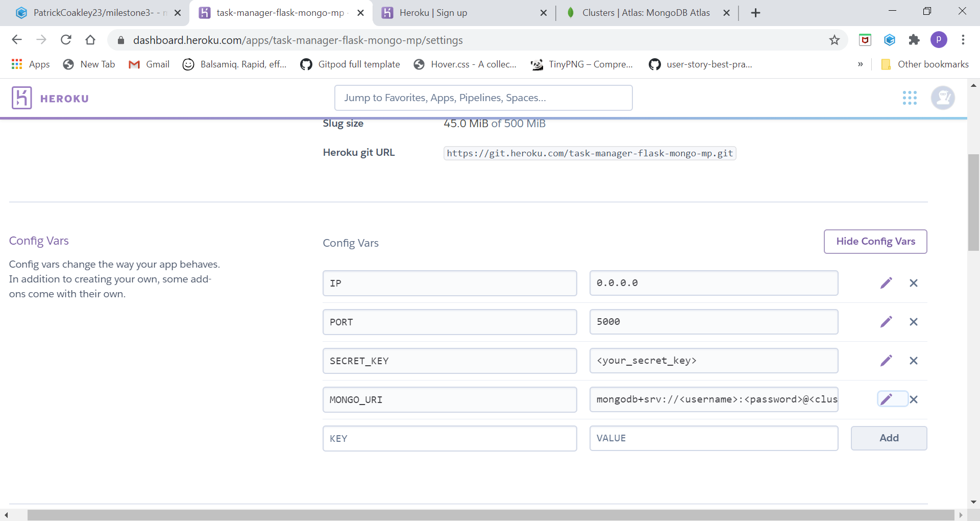The width and height of the screenshot is (980, 521).
Task: Click the MONGO_URI value field
Action: 714,399
